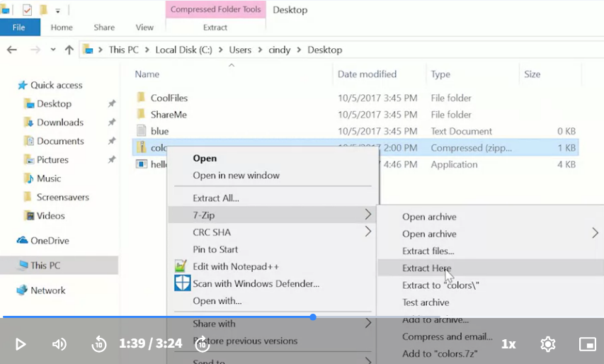The height and width of the screenshot is (364, 604).
Task: Select the colors zip file icon
Action: coord(142,147)
